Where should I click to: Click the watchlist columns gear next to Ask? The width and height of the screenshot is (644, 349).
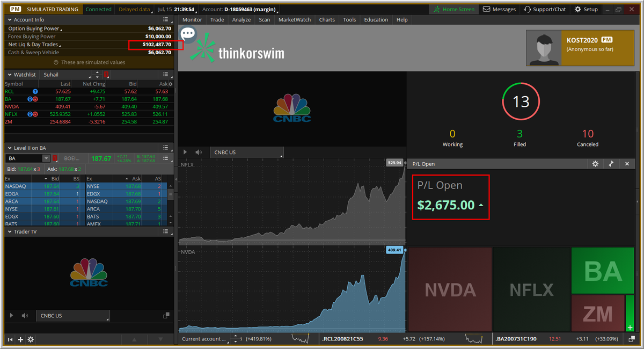171,84
